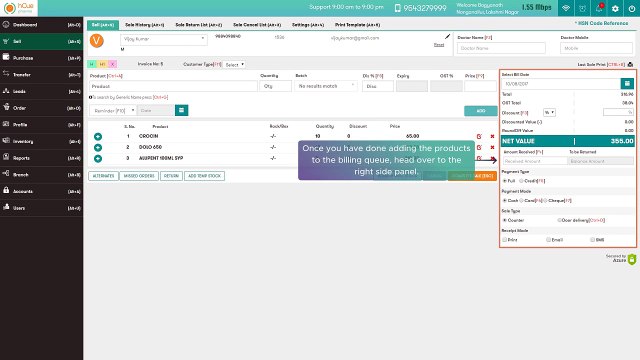Click the Reset link
The height and width of the screenshot is (360, 640).
(439, 45)
